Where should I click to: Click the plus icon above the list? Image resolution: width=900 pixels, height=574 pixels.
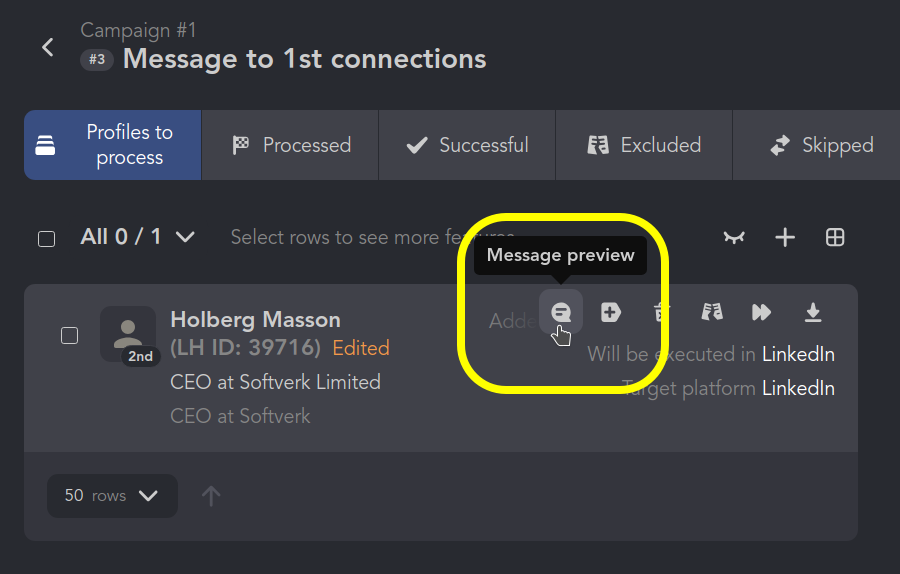[785, 237]
